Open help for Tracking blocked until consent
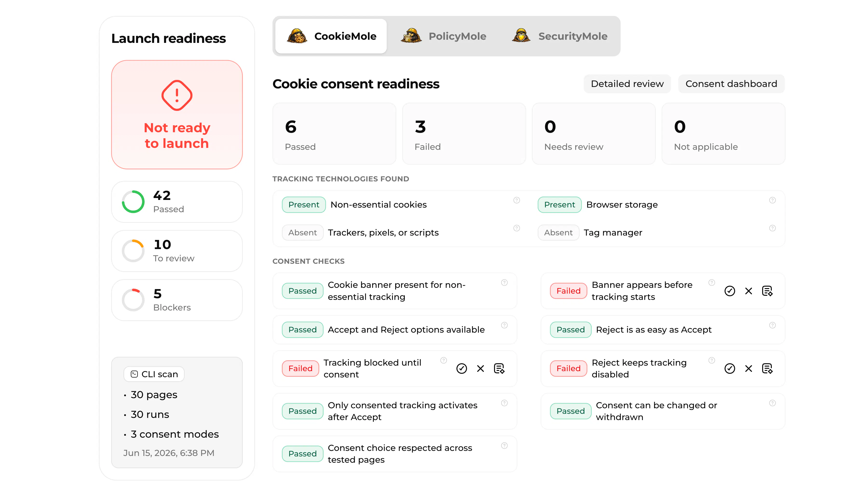Viewport: 868px width, 488px height. [x=444, y=360]
